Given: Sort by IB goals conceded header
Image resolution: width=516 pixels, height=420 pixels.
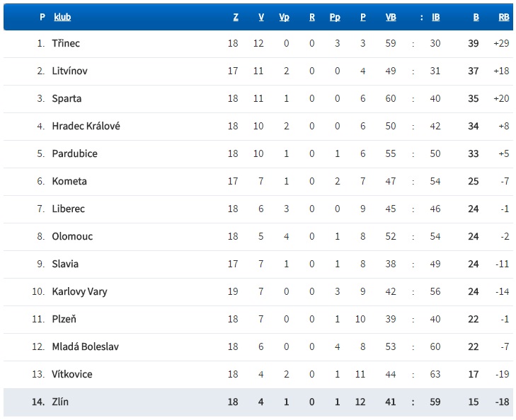Looking at the screenshot, I should point(436,17).
